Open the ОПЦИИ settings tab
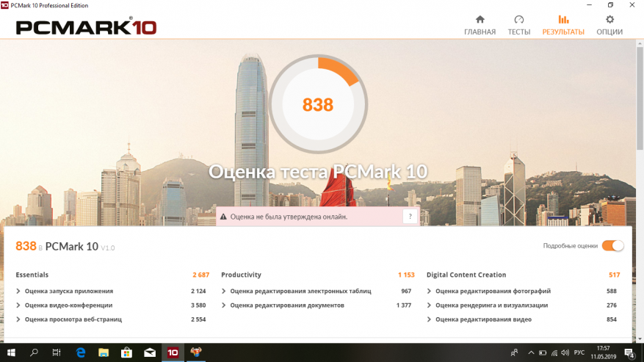This screenshot has width=644, height=362. click(609, 26)
